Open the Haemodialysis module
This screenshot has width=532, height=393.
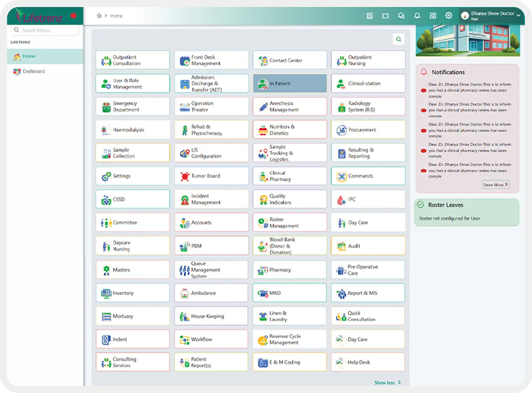coord(133,130)
